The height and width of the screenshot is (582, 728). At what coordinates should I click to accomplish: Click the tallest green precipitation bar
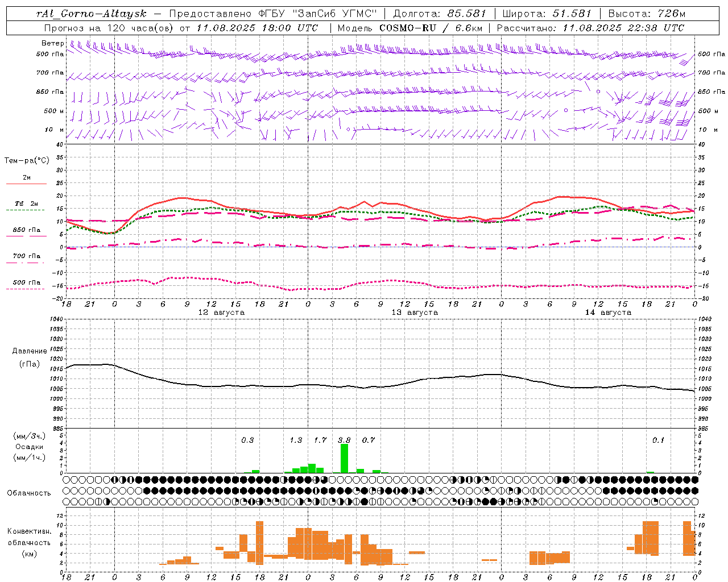[x=344, y=458]
